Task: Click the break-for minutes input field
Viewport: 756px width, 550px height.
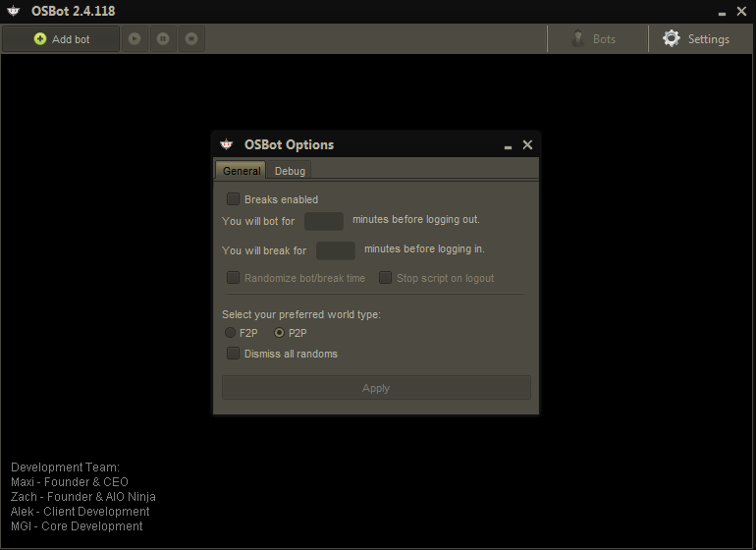Action: [336, 250]
